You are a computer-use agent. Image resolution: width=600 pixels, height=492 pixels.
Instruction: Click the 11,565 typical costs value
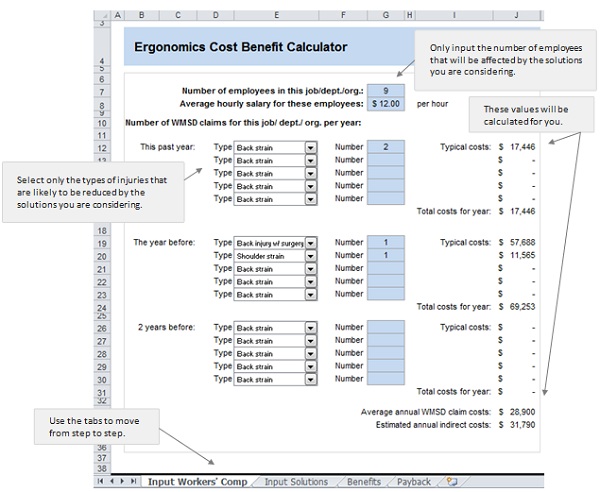(522, 255)
